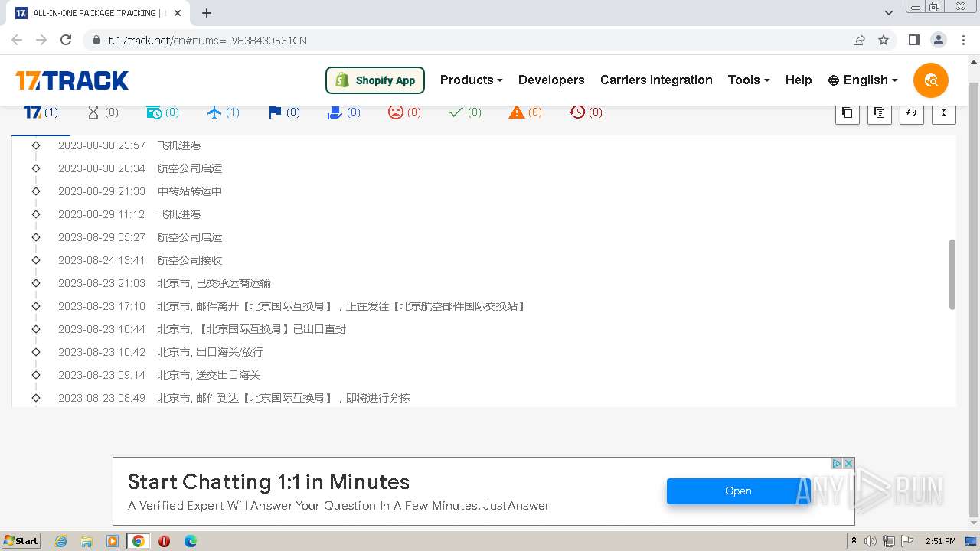Select the In Transit airplane tab
Image resolution: width=980 pixels, height=551 pixels.
click(223, 112)
